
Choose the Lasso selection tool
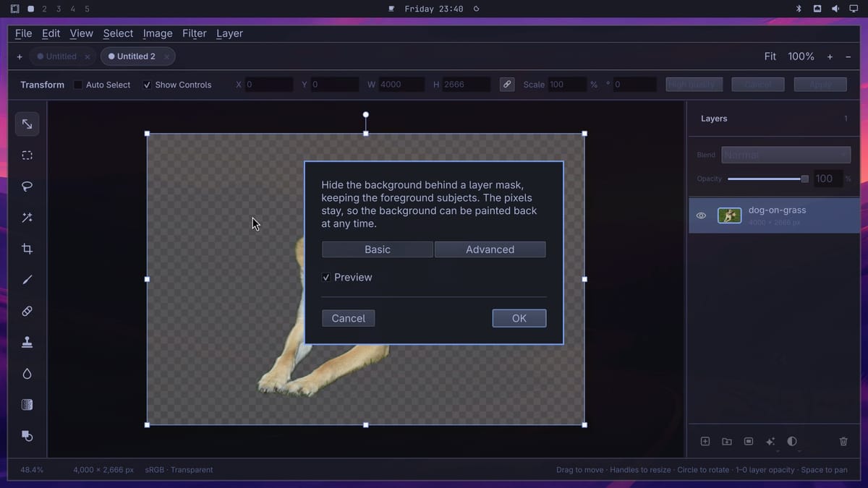(27, 187)
